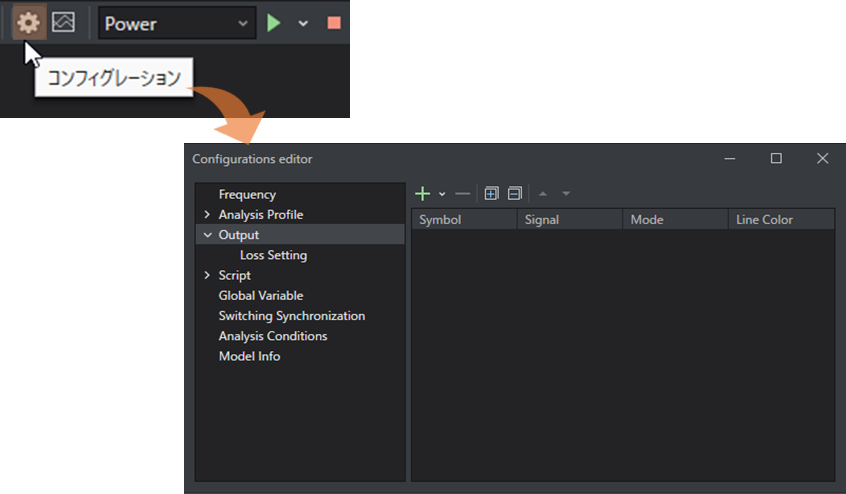Move item down with down arrow

point(565,194)
